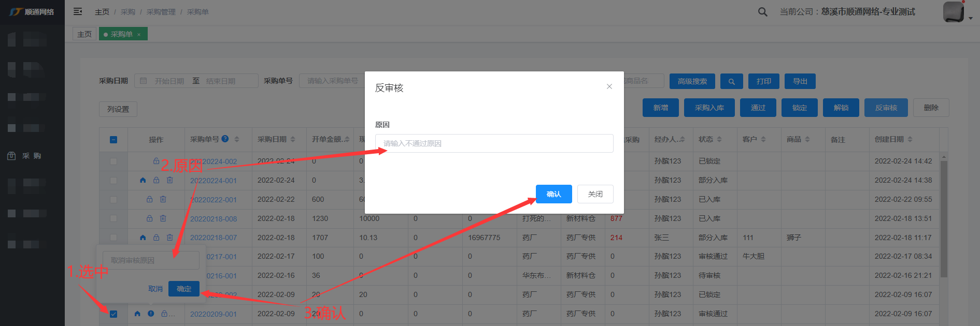Check the checkbox for row 20220224-001
The height and width of the screenshot is (326, 980).
point(113,181)
